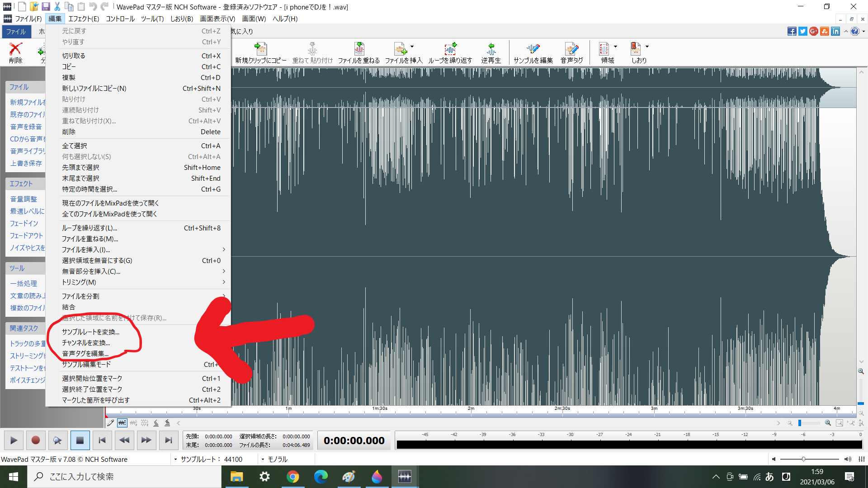868x488 pixels.
Task: Click the Audio Tag toolbar icon
Action: pos(571,52)
